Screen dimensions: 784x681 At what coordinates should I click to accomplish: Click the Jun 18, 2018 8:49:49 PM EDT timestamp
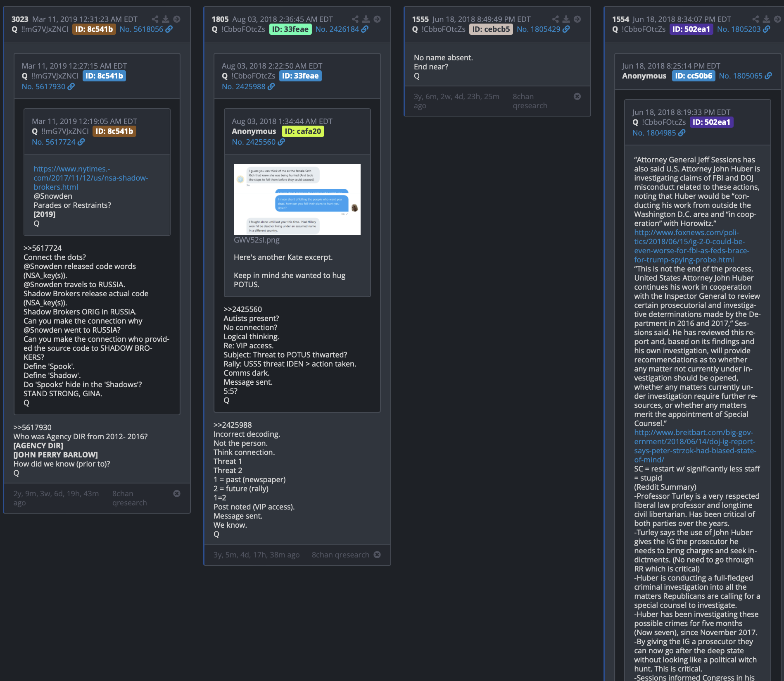pos(482,19)
